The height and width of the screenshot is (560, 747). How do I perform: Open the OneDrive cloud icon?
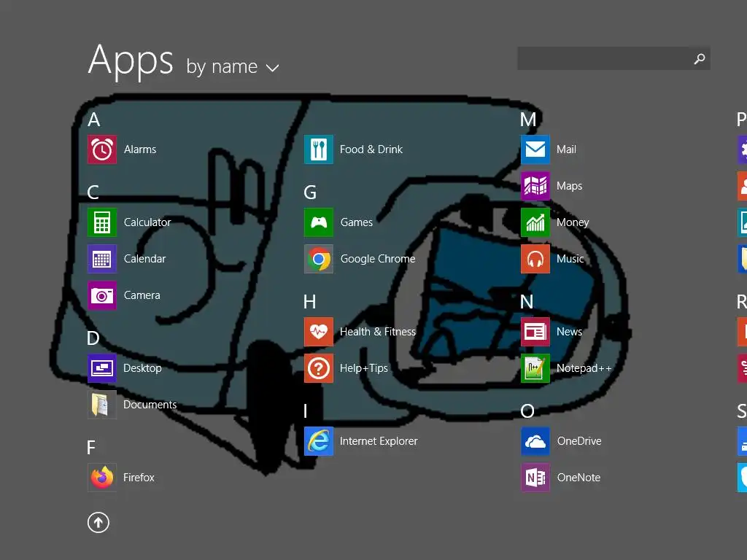coord(535,441)
